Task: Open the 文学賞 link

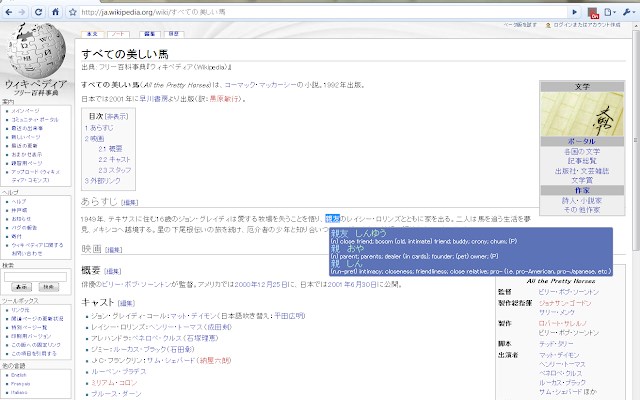Action: point(582,180)
